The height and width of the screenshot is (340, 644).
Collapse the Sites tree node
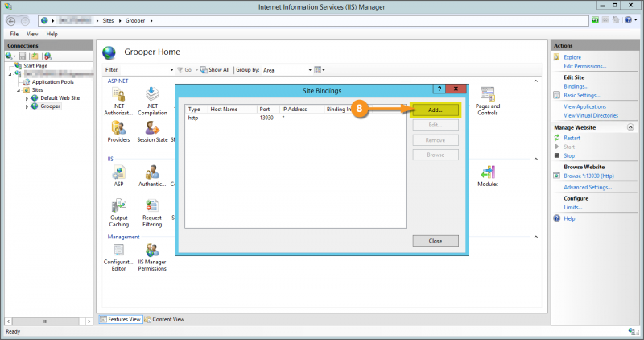(x=18, y=90)
